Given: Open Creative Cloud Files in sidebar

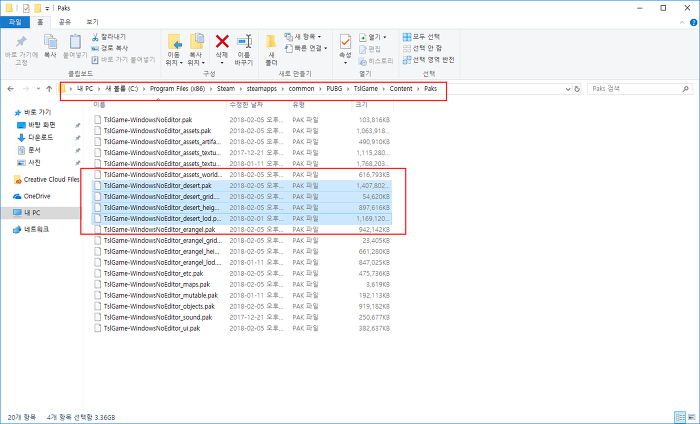Looking at the screenshot, I should [x=46, y=179].
